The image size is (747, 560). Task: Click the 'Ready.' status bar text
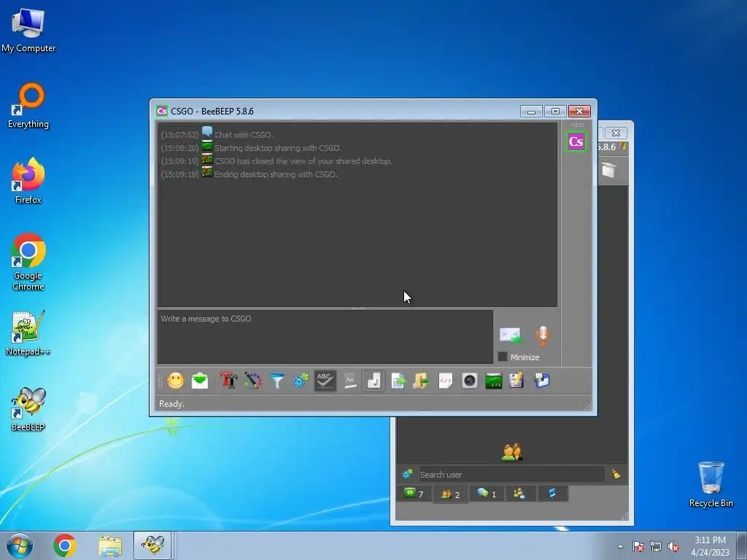click(x=171, y=404)
